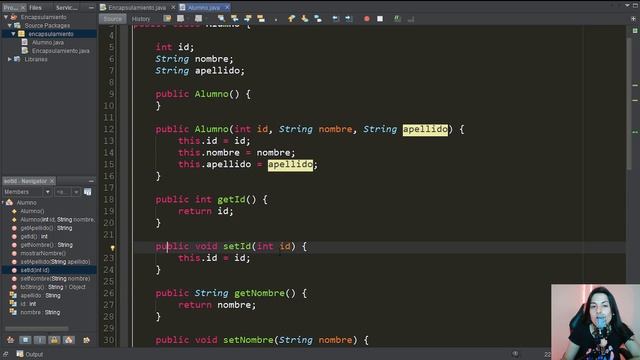Close the Alumno.java editor tab
Screen dimensions: 640x360
227,7
